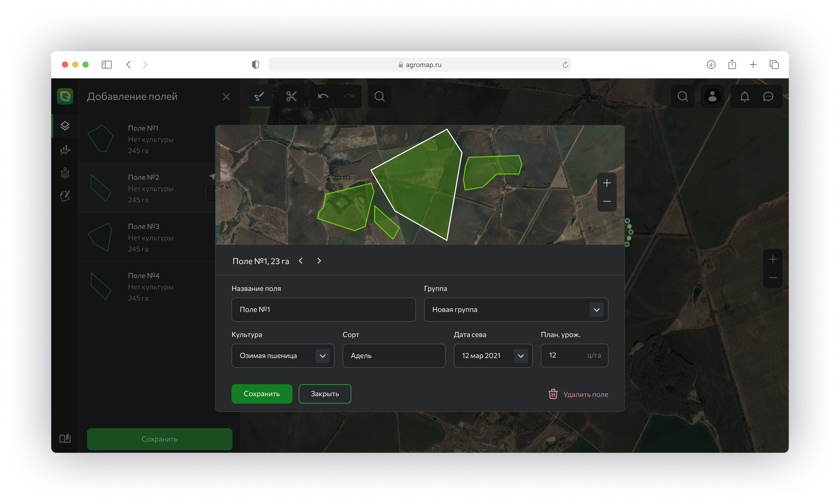Select the draw field tool
The height and width of the screenshot is (504, 840).
point(259,97)
